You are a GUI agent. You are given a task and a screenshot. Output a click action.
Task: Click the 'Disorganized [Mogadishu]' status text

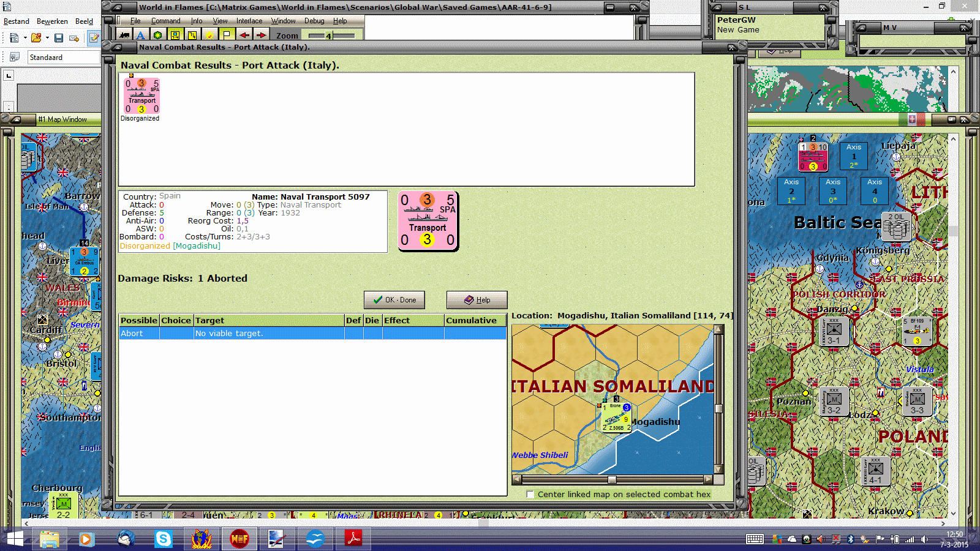[x=170, y=246]
